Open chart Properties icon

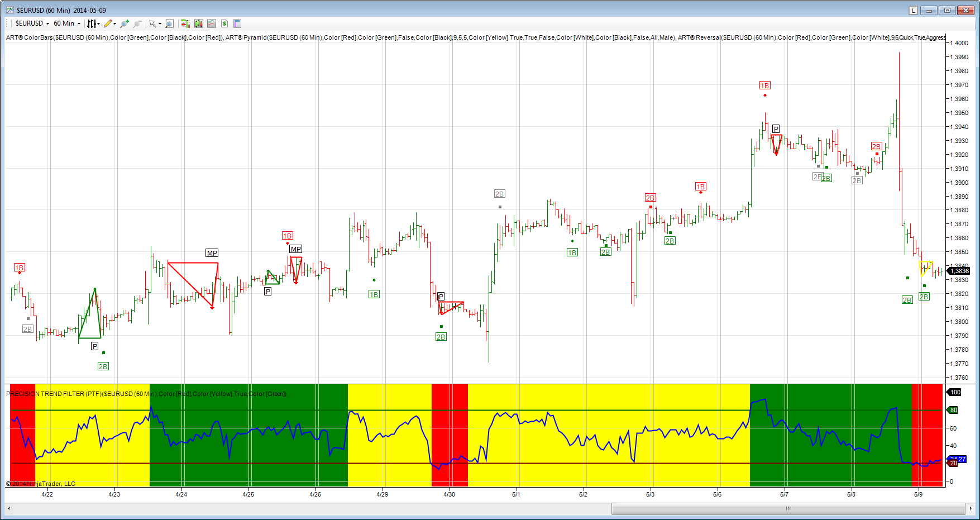(x=237, y=23)
